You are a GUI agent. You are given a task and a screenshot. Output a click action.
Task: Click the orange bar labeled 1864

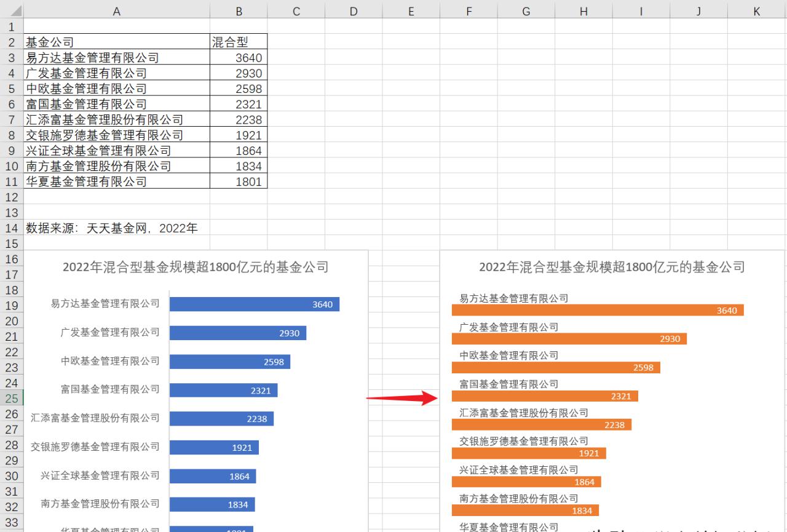[526, 482]
